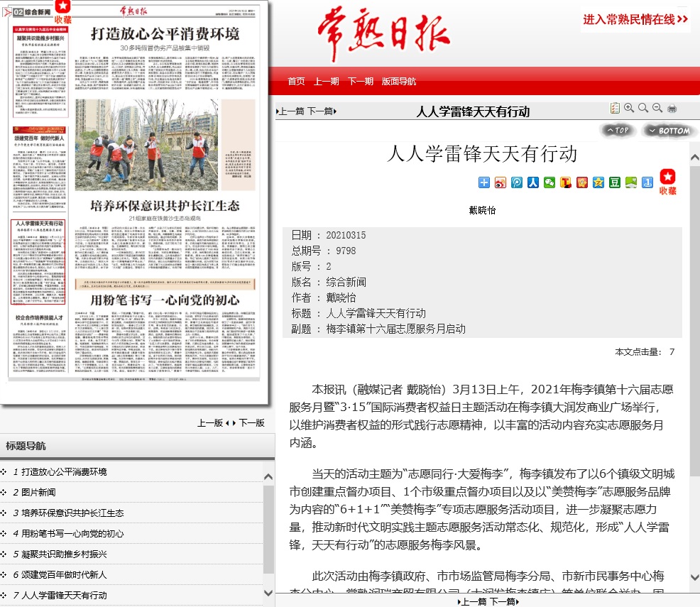Favorite the article with red star 收藏
This screenshot has width=700, height=607.
(668, 182)
